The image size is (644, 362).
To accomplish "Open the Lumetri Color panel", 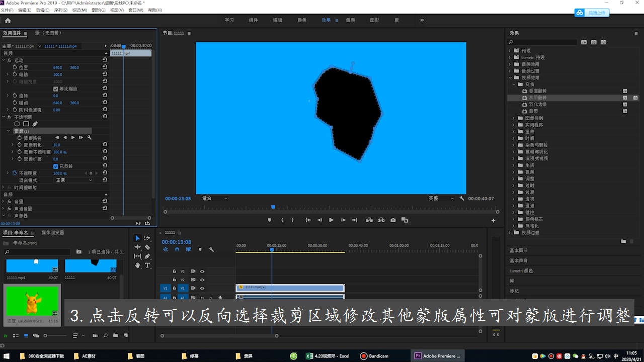I will [x=521, y=270].
